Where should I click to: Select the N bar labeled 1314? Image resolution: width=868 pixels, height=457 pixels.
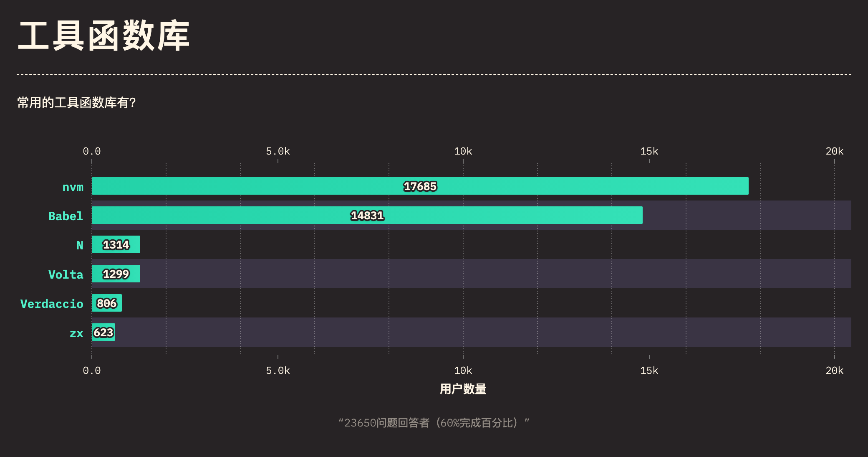tap(116, 244)
